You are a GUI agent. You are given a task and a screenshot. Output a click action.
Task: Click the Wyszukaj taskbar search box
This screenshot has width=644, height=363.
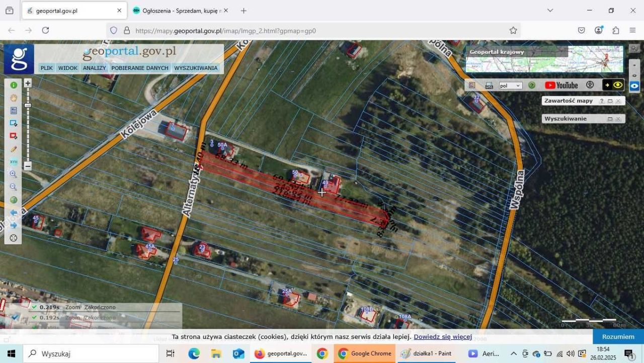coord(91,353)
